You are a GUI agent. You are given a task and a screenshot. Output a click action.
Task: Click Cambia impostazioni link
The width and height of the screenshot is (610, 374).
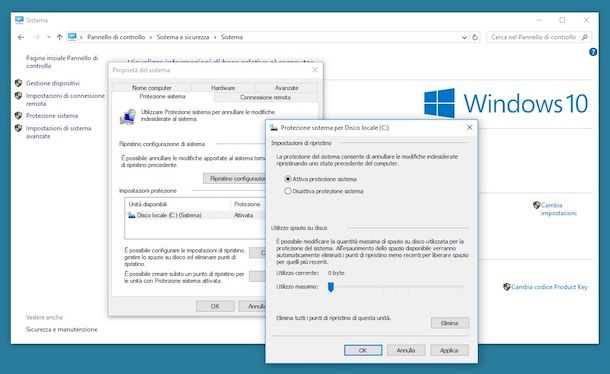(558, 209)
